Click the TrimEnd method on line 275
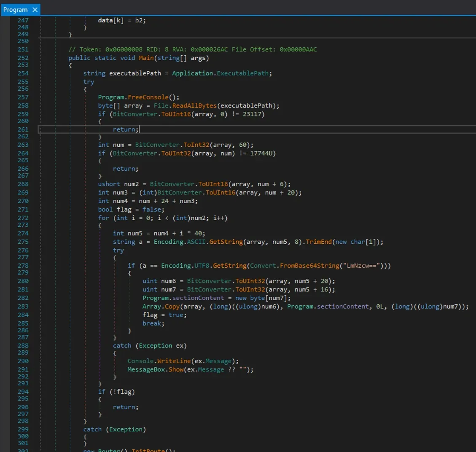The image size is (476, 452). (319, 242)
